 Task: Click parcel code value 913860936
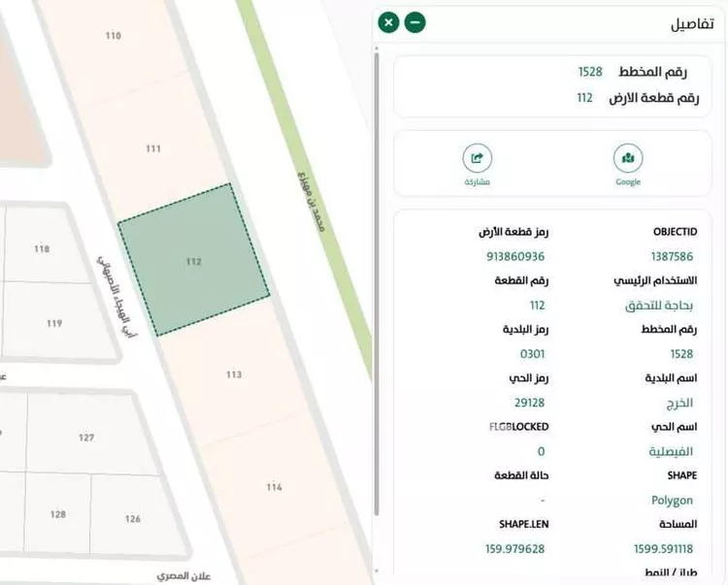pyautogui.click(x=515, y=256)
